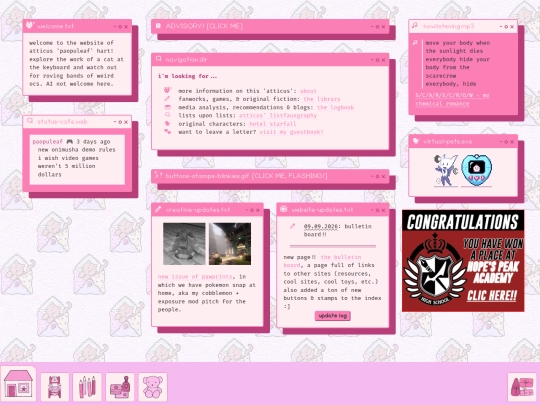This screenshot has width=540, height=405.
Task: Open 'the library' link
Action: (x=322, y=99)
